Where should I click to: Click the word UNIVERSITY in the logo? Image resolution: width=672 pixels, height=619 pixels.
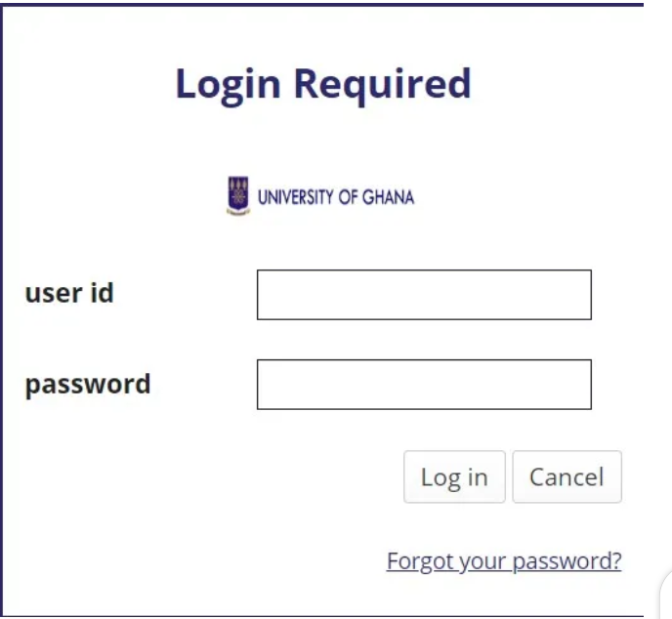coord(295,197)
